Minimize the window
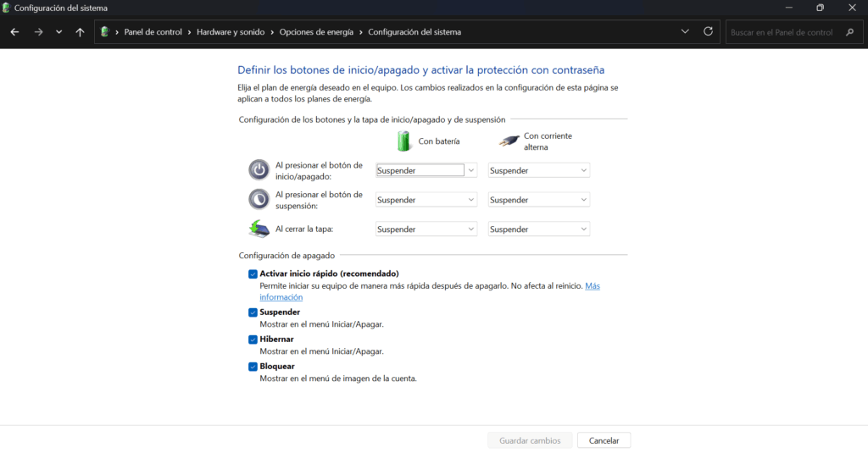The image size is (868, 453). coord(789,8)
